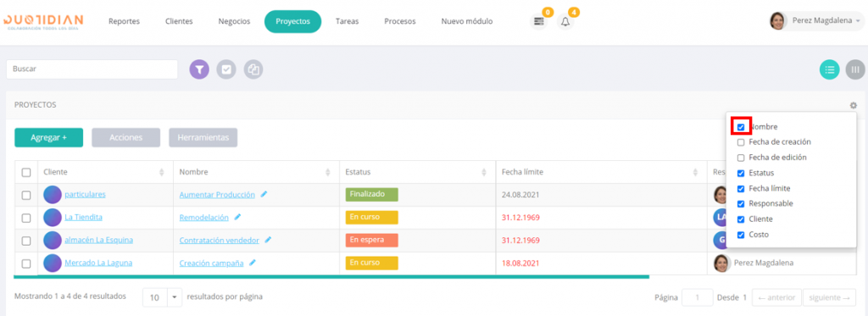Click En espera status badge
Screen dimensions: 868x316
371,241
